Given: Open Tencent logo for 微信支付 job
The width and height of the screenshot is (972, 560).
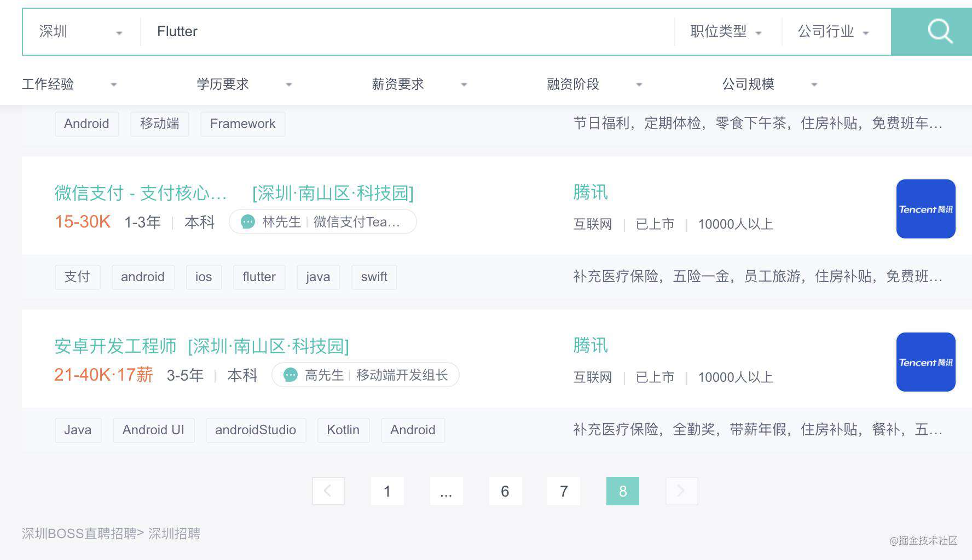Looking at the screenshot, I should 925,209.
